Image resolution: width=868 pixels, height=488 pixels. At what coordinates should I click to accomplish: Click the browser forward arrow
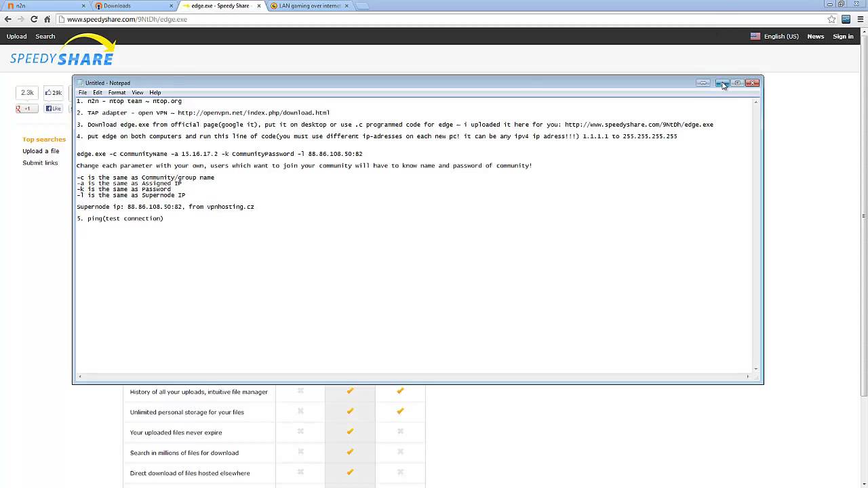click(x=21, y=19)
